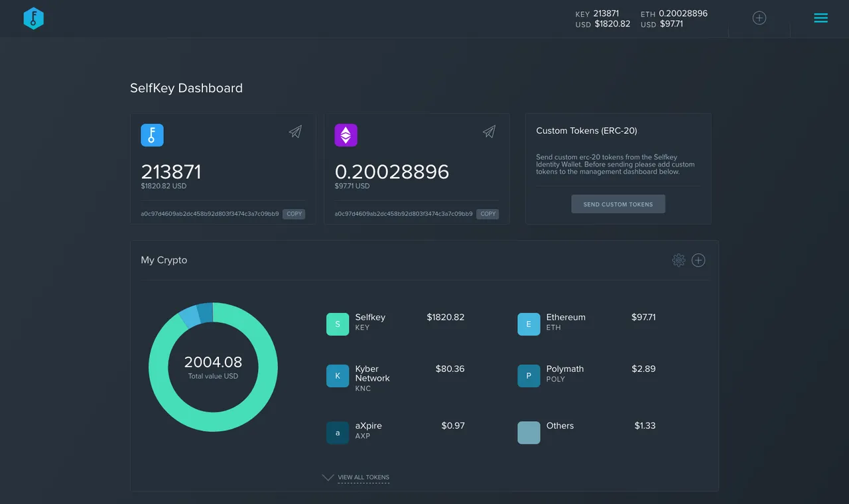Screen dimensions: 849x504
Task: Click the aXpire $0.97 value
Action: coord(453,426)
